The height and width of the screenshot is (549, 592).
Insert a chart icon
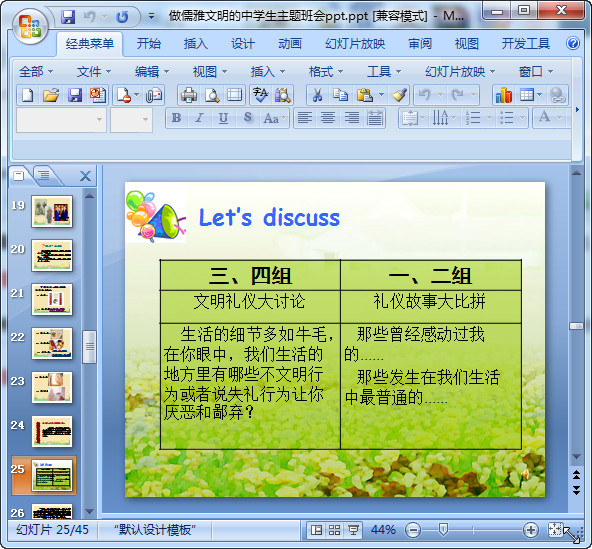coord(504,95)
